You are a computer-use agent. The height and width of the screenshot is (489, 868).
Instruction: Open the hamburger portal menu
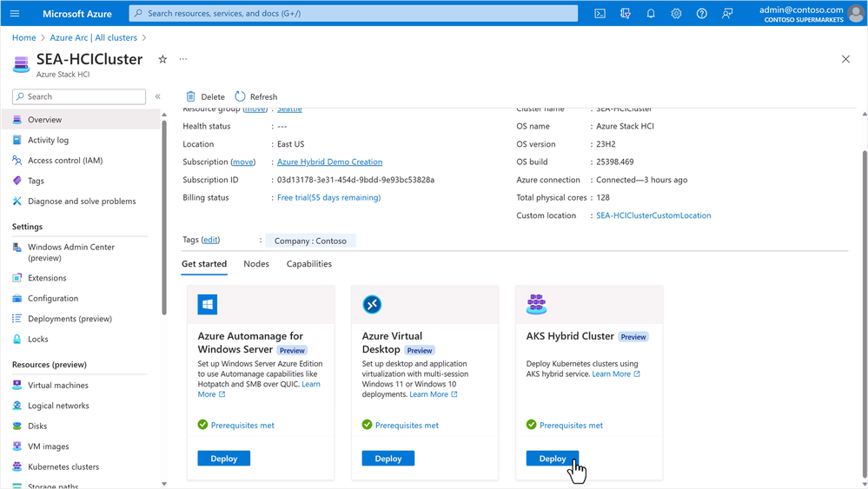click(x=15, y=14)
